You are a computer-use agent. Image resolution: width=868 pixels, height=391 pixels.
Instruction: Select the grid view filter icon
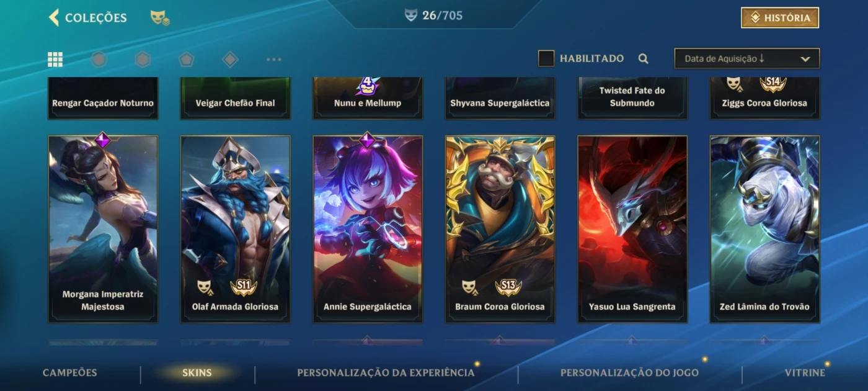pyautogui.click(x=55, y=59)
